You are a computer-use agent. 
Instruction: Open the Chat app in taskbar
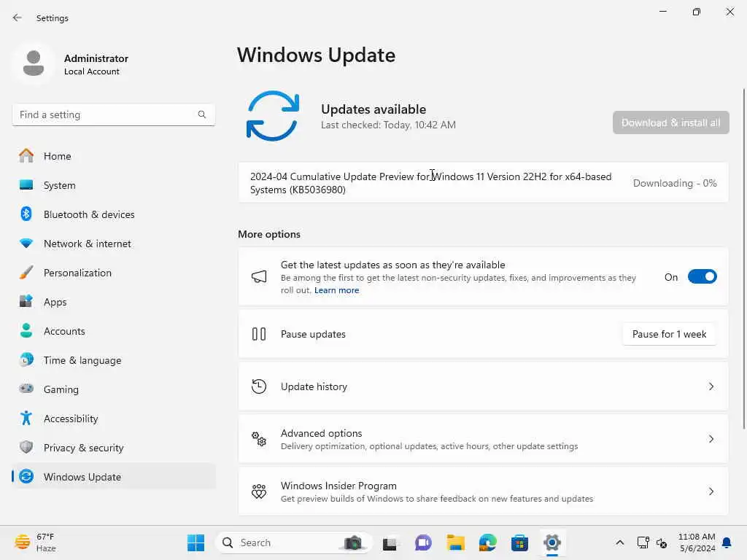pyautogui.click(x=423, y=542)
